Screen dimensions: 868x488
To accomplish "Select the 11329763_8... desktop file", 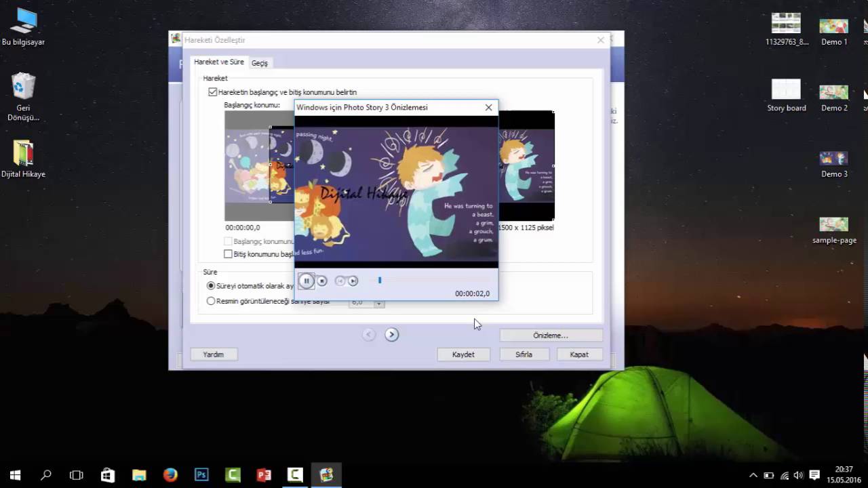I will [787, 30].
